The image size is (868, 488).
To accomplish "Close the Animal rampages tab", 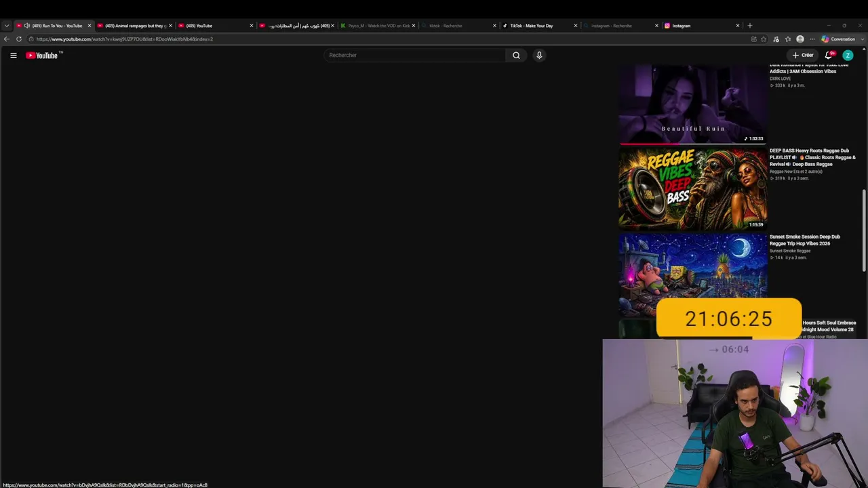I will 170,26.
